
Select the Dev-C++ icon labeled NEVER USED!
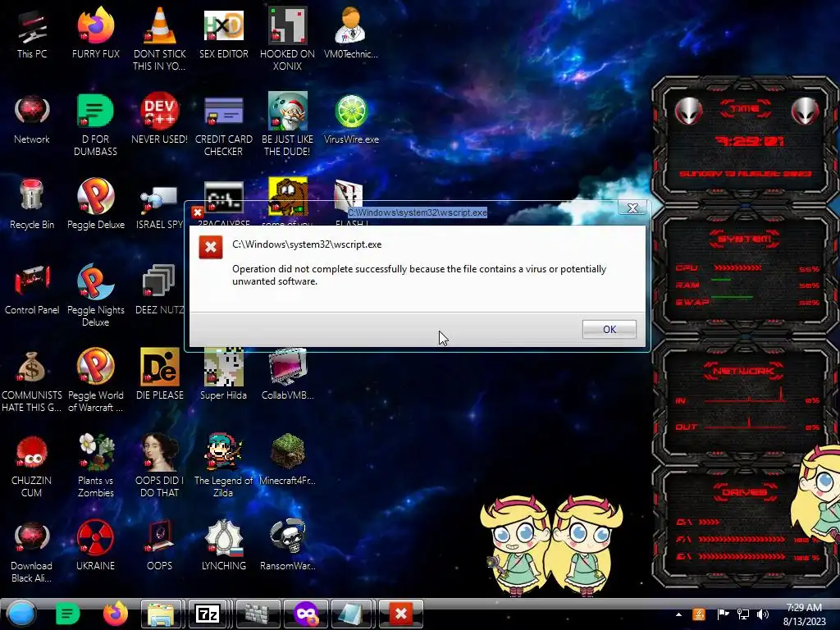pos(160,119)
